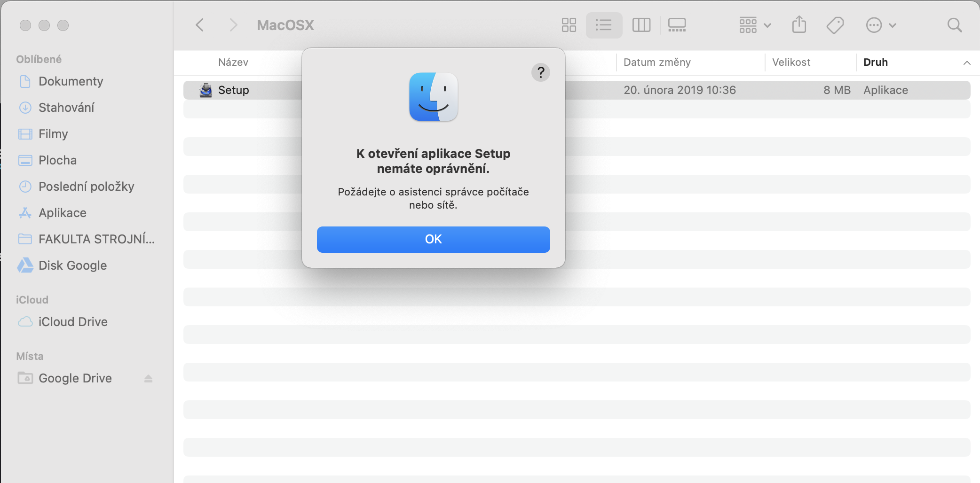Click OK in the permission dialog

point(433,240)
